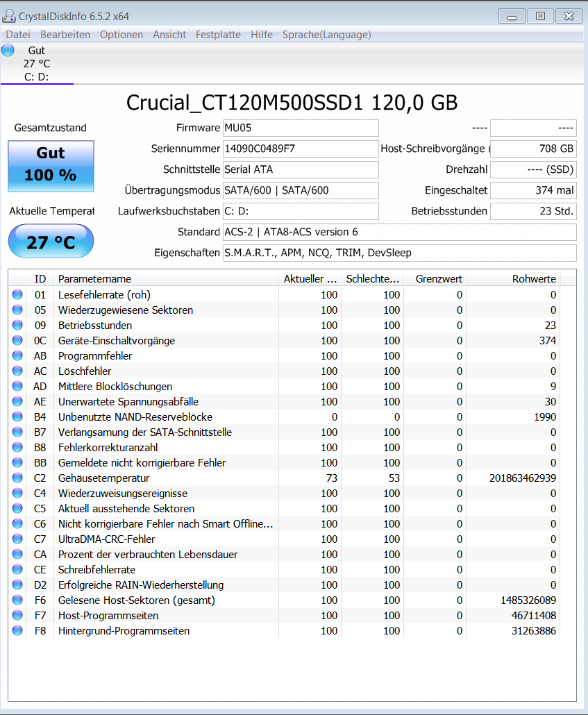Screen dimensions: 588x715
Task: Open the Hilfe menu
Action: point(262,35)
